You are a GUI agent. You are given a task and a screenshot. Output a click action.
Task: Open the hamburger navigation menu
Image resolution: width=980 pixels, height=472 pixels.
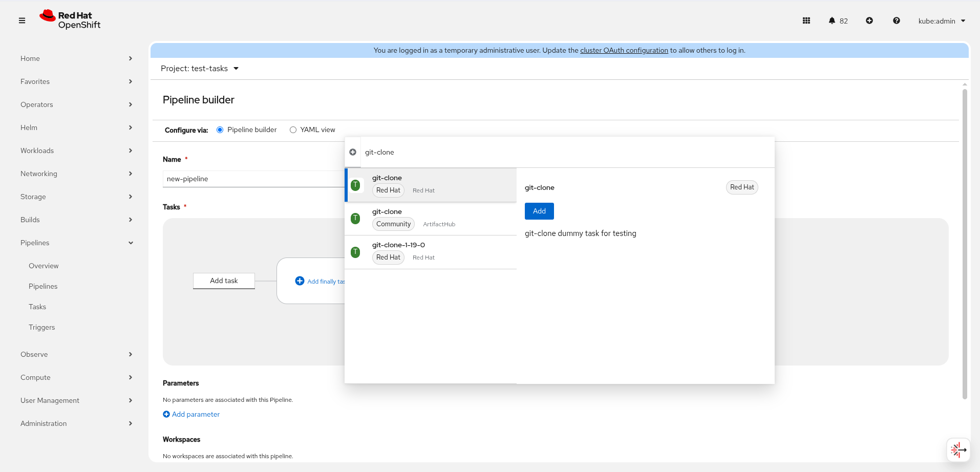click(x=22, y=20)
